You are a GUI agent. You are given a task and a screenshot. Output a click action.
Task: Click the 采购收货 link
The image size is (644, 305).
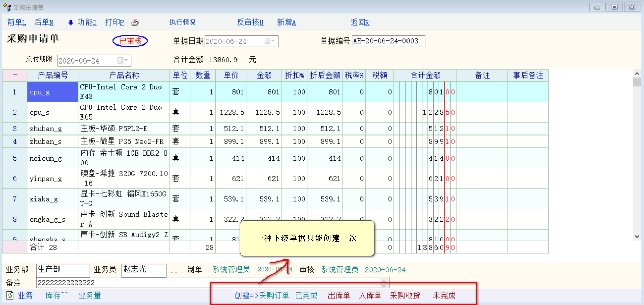point(405,295)
